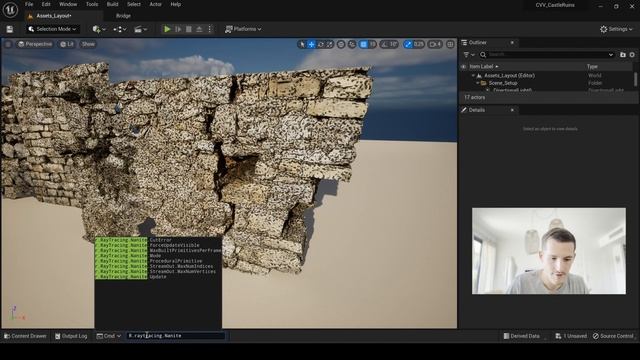Switch to the Bridge tab
Screen dimensions: 640x360
[x=123, y=16]
